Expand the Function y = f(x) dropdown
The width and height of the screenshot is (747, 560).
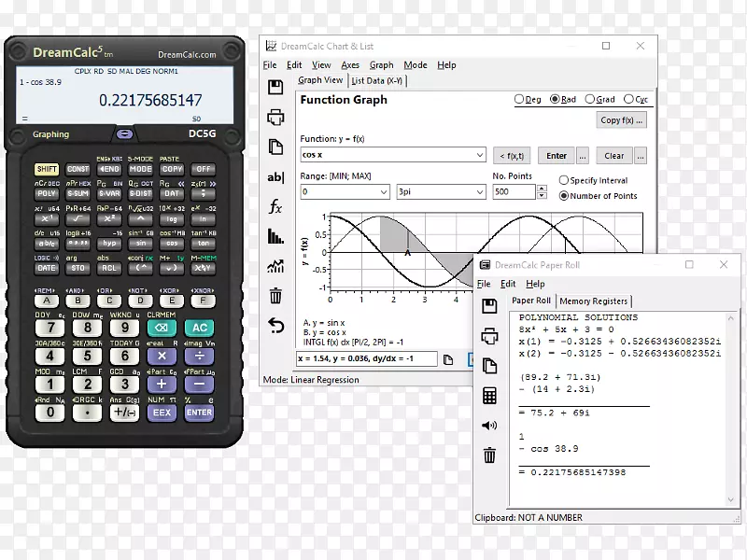pyautogui.click(x=480, y=155)
